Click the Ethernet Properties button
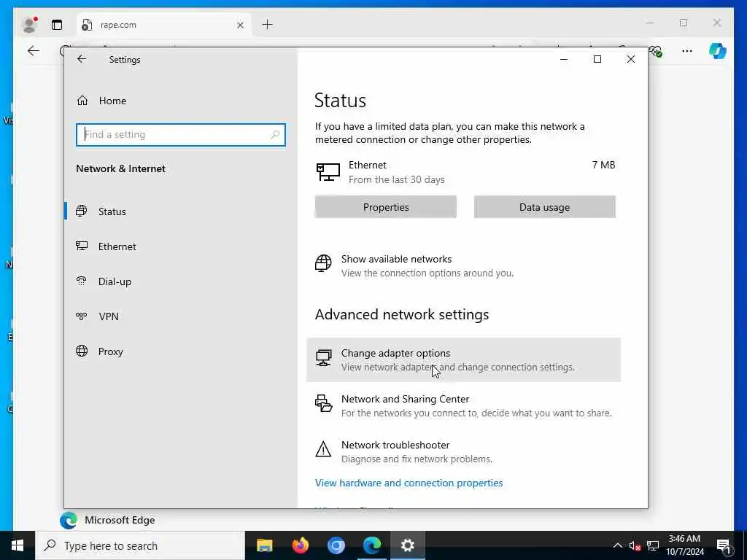747x560 pixels. 385,207
